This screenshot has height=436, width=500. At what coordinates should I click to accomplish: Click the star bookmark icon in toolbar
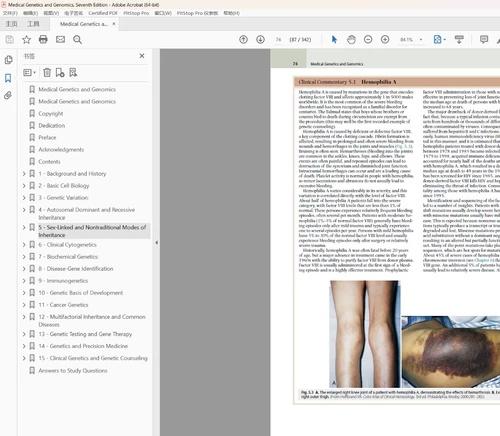26,39
